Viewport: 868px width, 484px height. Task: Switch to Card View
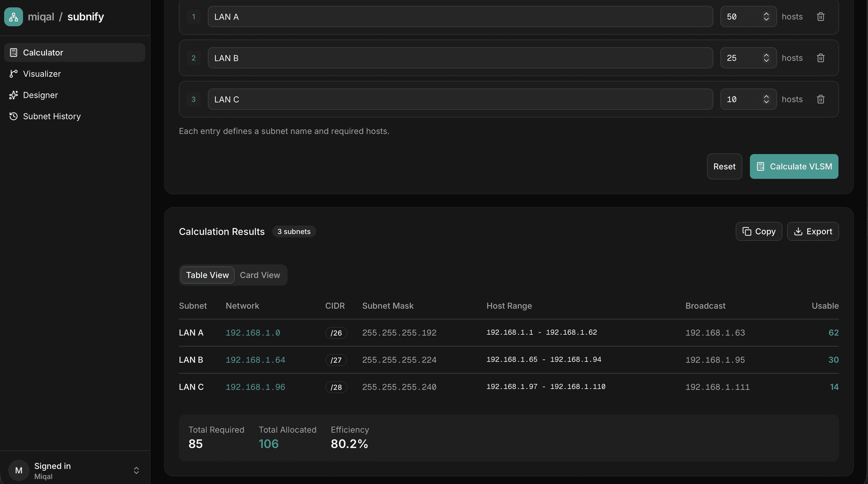[260, 275]
